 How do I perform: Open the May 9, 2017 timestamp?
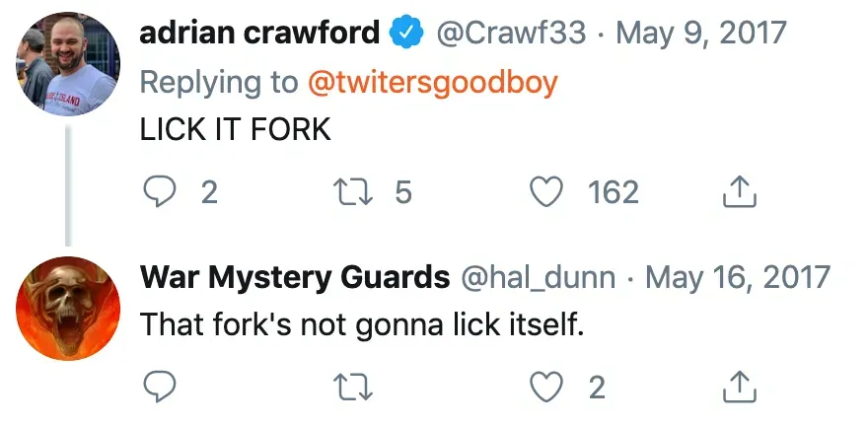[x=701, y=34]
